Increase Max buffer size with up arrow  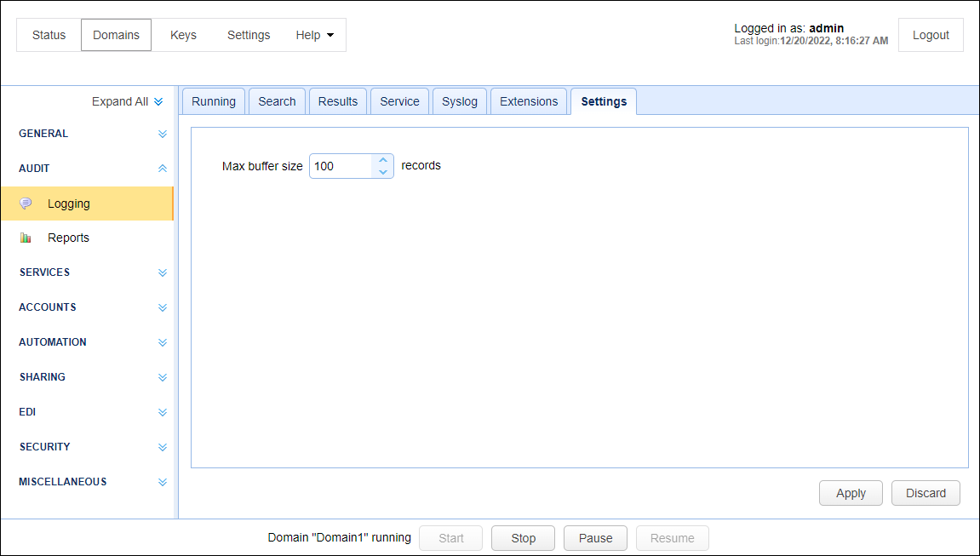(x=383, y=160)
